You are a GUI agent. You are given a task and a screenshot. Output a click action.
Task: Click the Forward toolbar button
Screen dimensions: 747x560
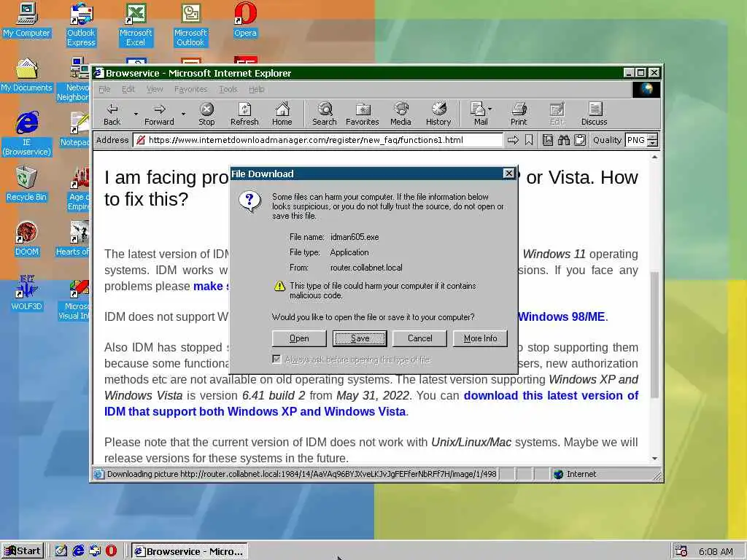[x=159, y=114]
